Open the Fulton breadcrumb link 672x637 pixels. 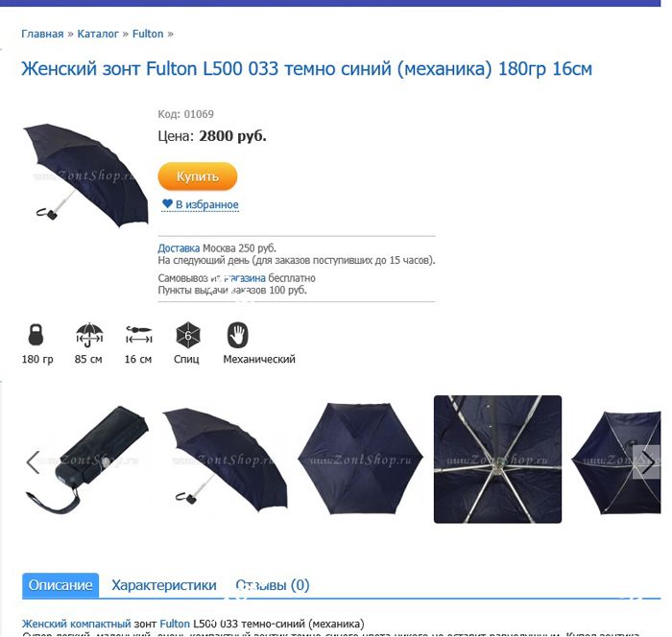tap(148, 34)
